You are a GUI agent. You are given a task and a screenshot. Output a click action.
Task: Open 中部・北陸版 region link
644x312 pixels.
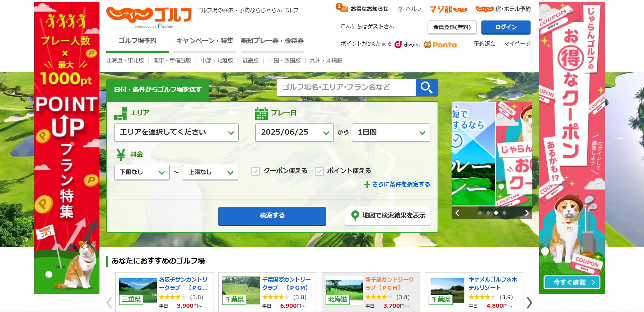tap(217, 61)
